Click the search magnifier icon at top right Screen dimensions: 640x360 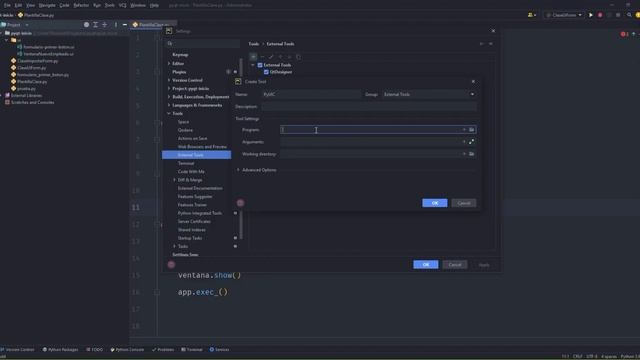629,15
